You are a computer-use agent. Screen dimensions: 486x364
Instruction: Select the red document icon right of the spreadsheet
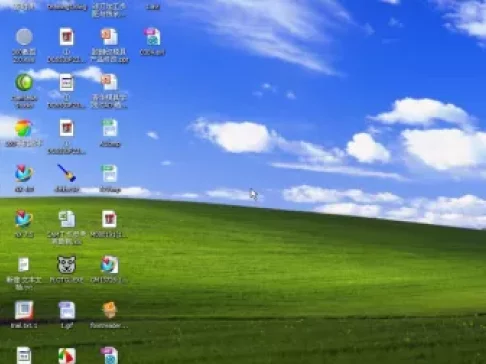click(x=109, y=219)
